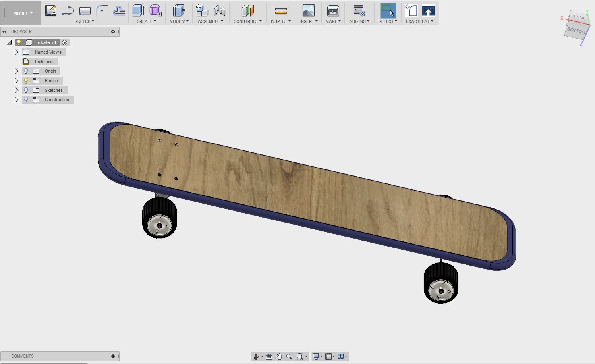This screenshot has height=364, width=595.
Task: Click the Zoom Window fit icon
Action: point(300,356)
